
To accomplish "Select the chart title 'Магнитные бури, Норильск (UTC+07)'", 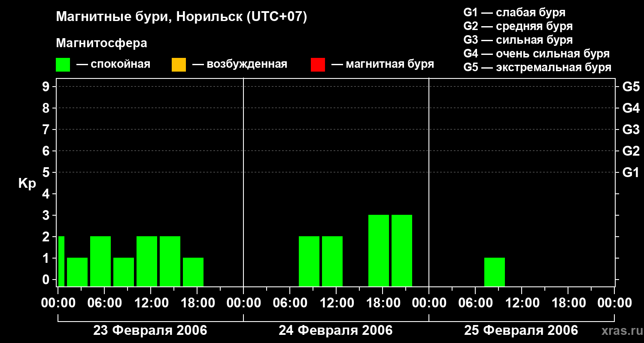I will pyautogui.click(x=182, y=17).
